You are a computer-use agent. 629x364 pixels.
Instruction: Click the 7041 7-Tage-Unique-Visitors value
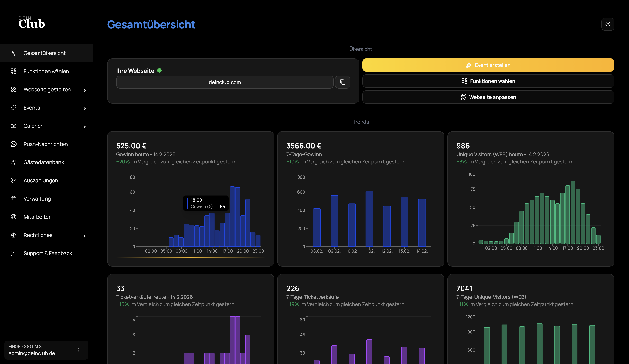pyautogui.click(x=464, y=288)
